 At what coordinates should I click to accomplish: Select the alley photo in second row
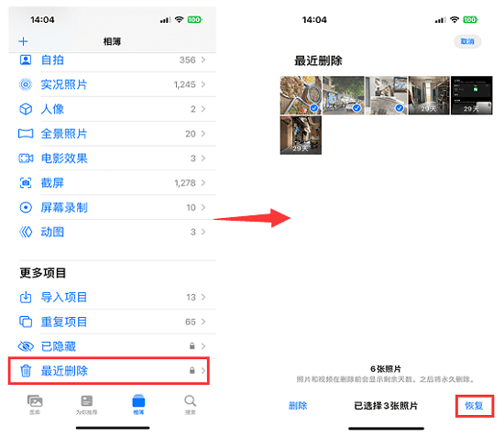pyautogui.click(x=301, y=136)
